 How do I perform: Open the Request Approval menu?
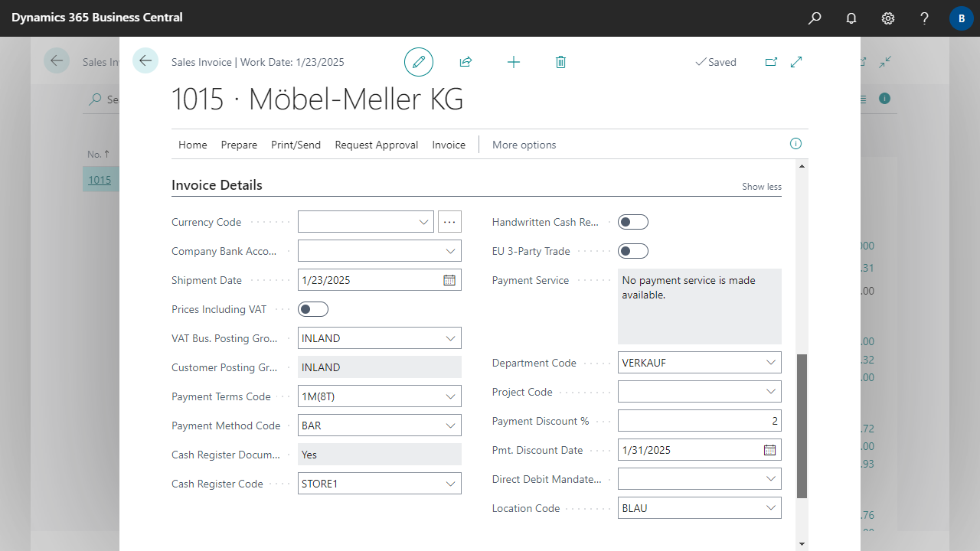pyautogui.click(x=376, y=145)
